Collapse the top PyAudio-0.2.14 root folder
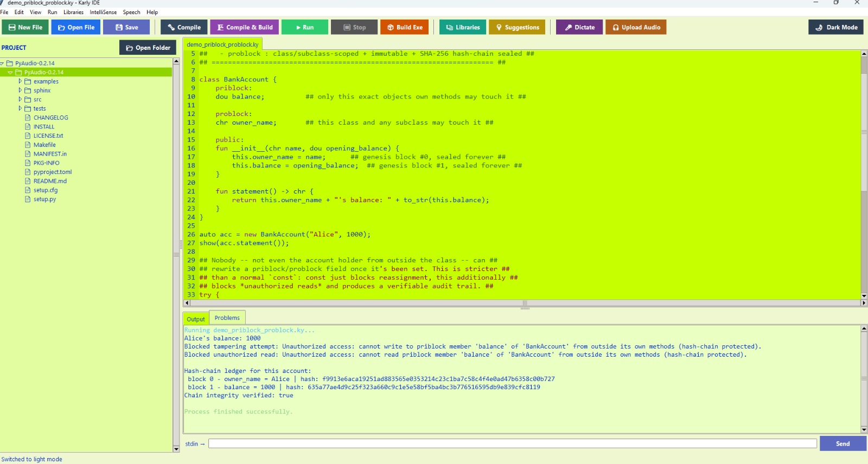The image size is (868, 464). tap(2, 63)
